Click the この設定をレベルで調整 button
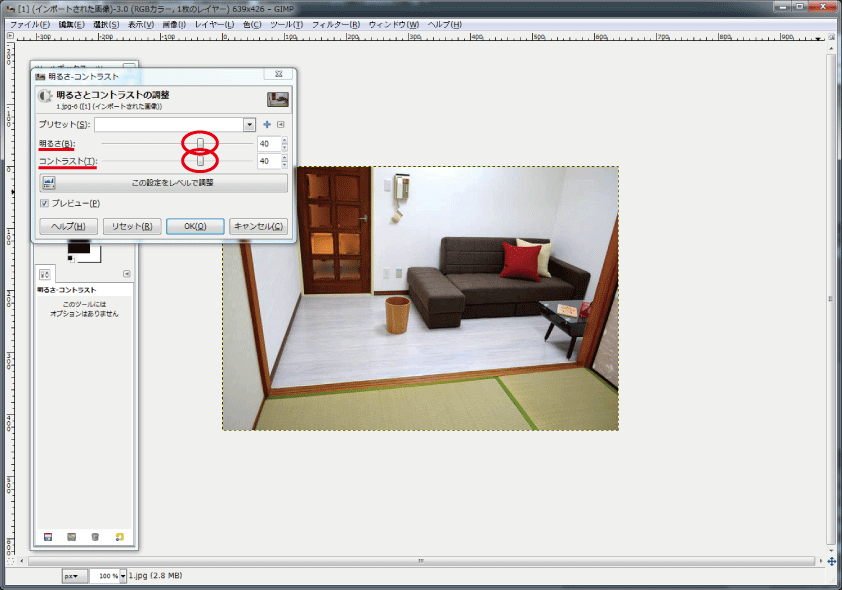 [x=163, y=183]
